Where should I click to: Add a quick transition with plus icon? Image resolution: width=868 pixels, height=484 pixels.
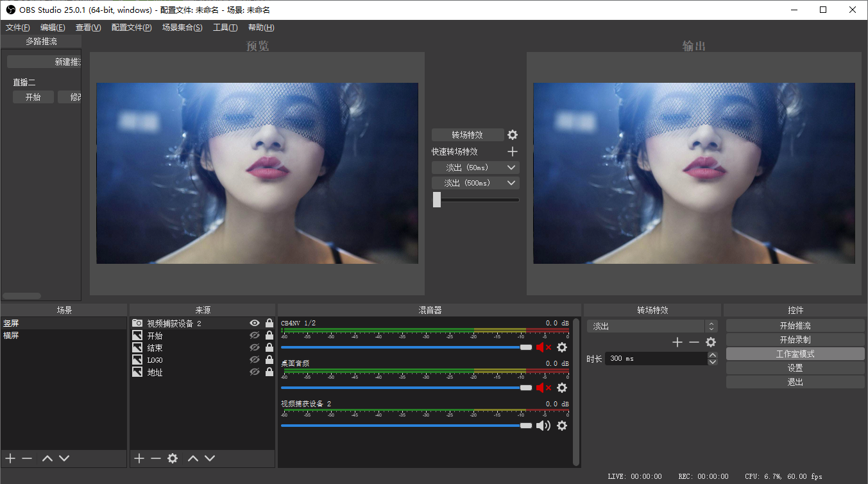(x=512, y=151)
